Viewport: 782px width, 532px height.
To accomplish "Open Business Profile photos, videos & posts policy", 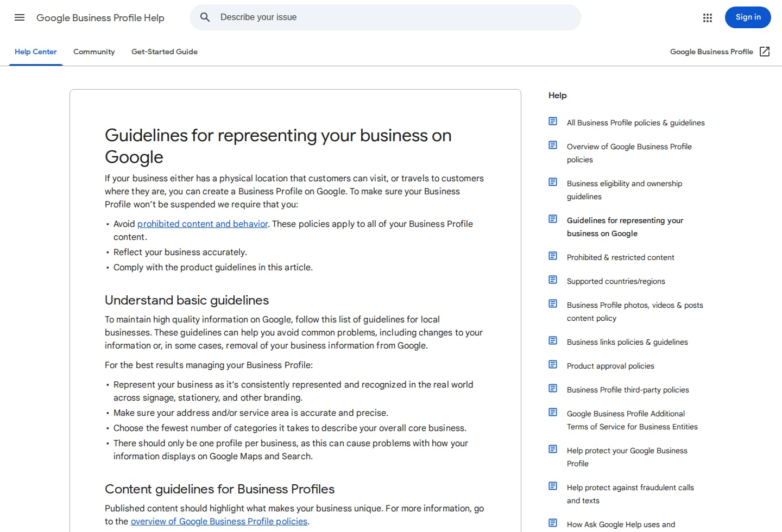I will pos(635,312).
